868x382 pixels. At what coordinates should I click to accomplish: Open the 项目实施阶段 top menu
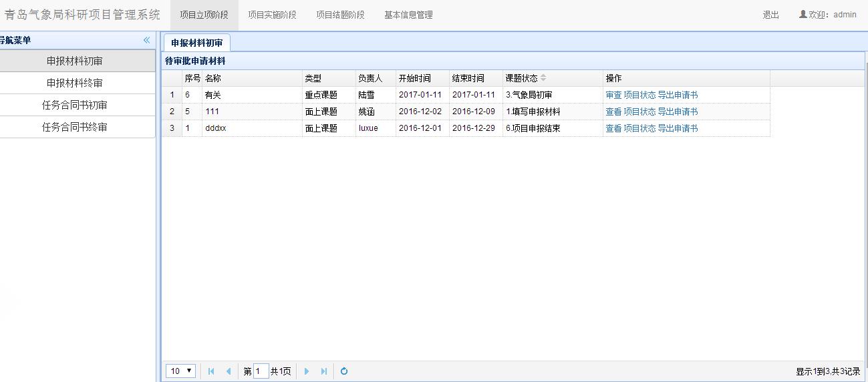point(272,15)
